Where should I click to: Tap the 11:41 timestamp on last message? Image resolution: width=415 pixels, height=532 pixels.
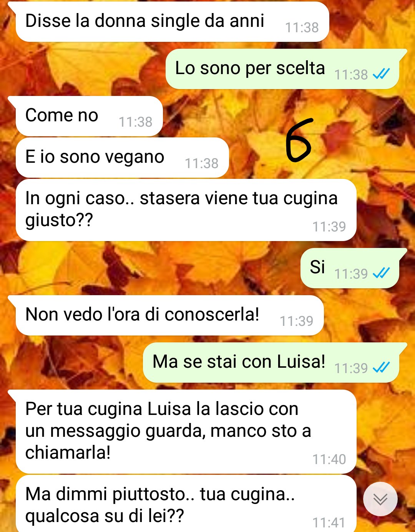[x=329, y=522]
